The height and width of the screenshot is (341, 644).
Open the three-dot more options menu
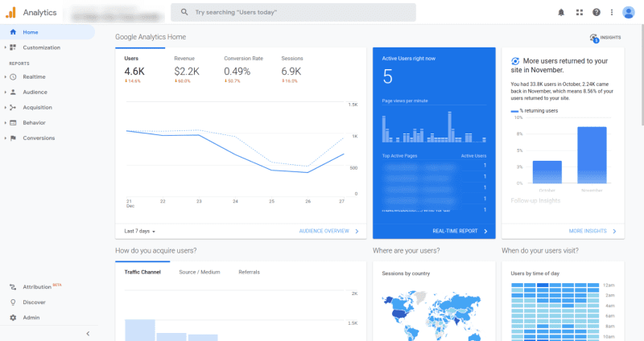click(x=612, y=12)
